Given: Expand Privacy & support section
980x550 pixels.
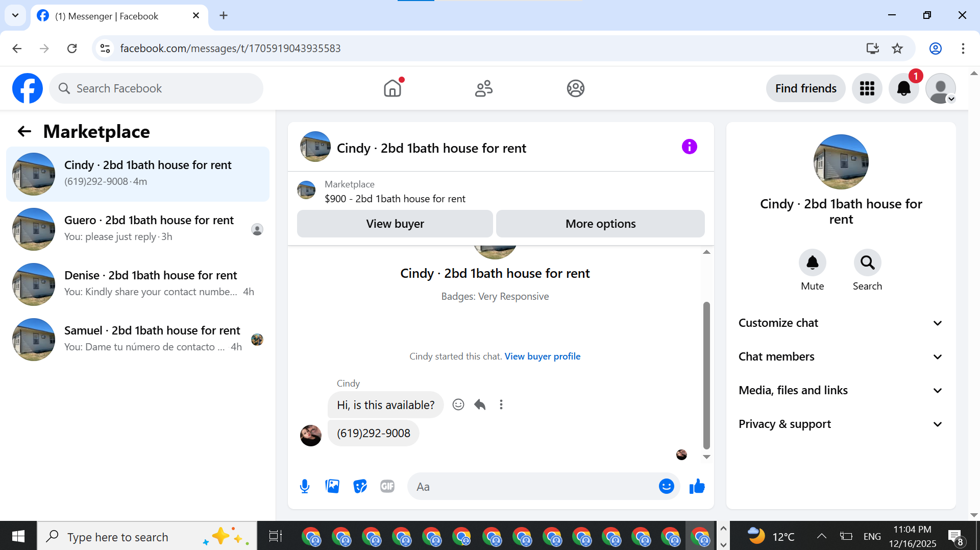Looking at the screenshot, I should tap(841, 424).
